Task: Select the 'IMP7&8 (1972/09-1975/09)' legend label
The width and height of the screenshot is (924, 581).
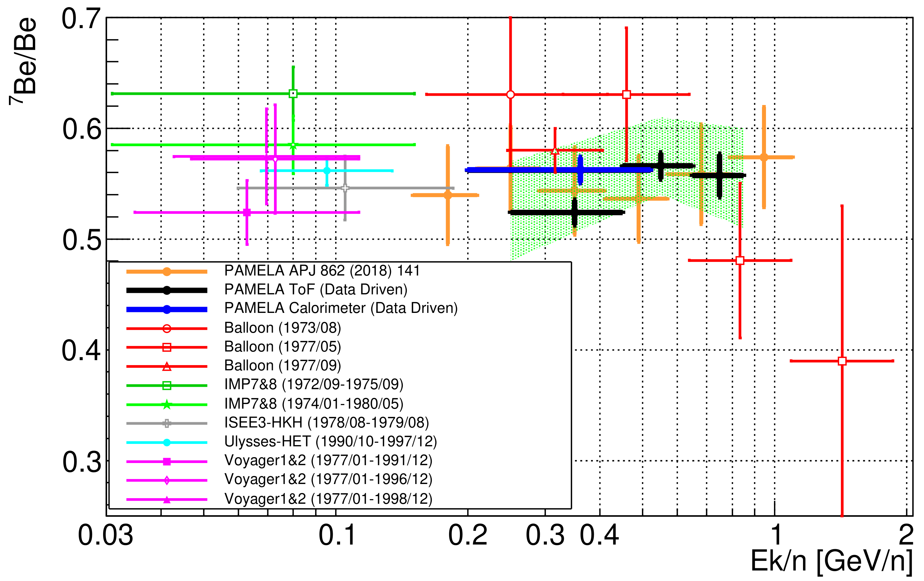Action: 314,384
